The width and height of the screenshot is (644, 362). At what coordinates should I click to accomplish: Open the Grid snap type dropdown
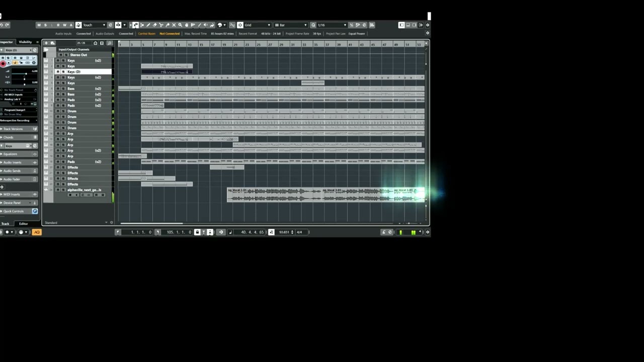(258, 25)
